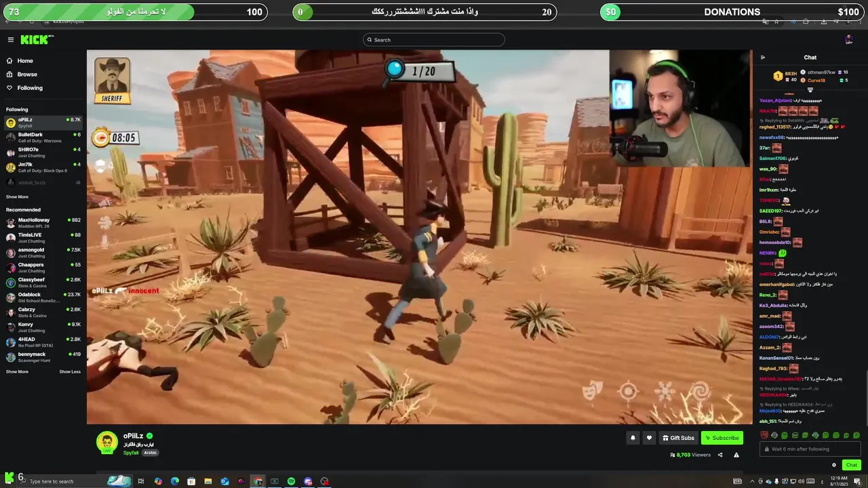
Task: Open the BulletDark channel in Following
Action: 43,138
